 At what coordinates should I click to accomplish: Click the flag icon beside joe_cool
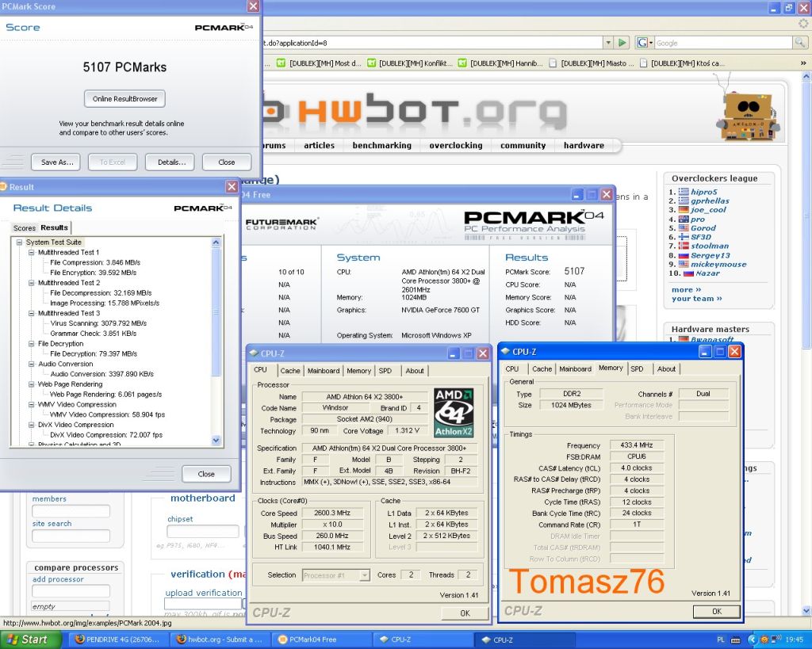(x=684, y=210)
